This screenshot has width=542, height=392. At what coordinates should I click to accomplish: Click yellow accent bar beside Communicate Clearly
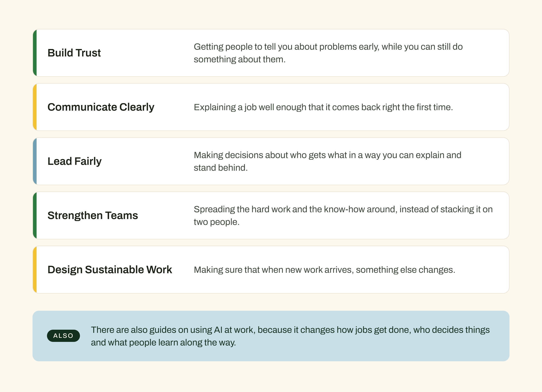click(x=35, y=107)
